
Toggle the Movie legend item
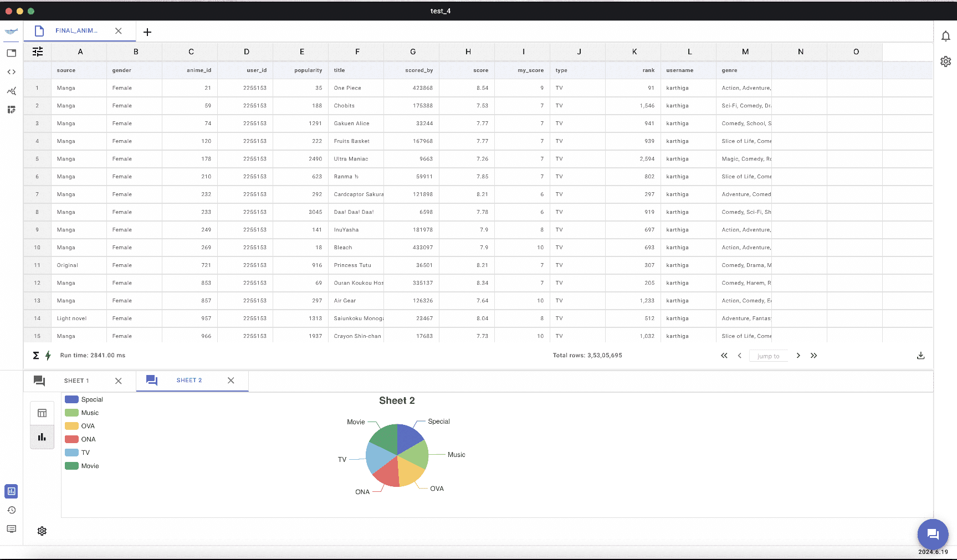[x=82, y=466]
